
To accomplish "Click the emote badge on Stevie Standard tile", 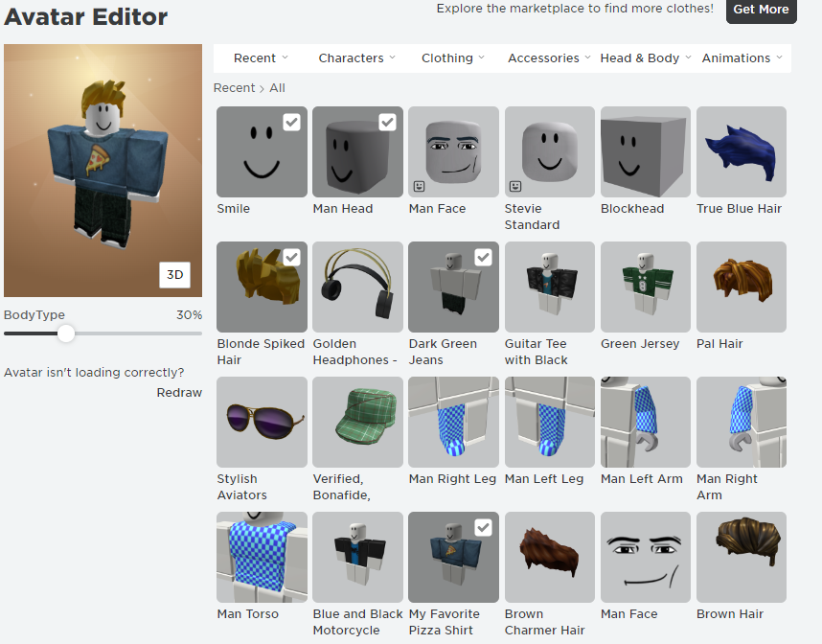I will click(515, 186).
